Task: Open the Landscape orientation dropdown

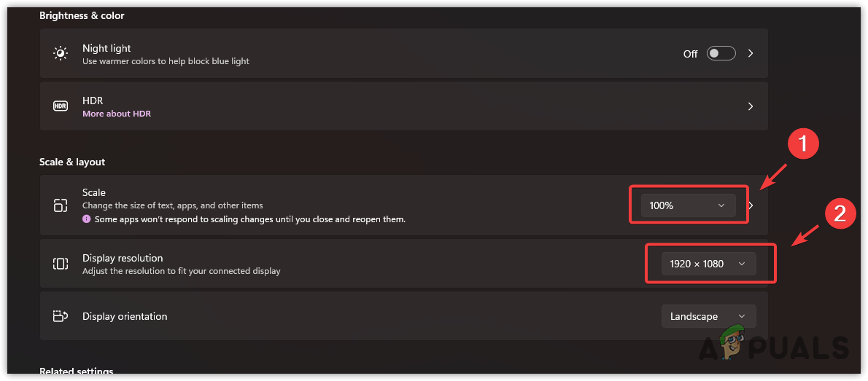Action: (x=708, y=316)
